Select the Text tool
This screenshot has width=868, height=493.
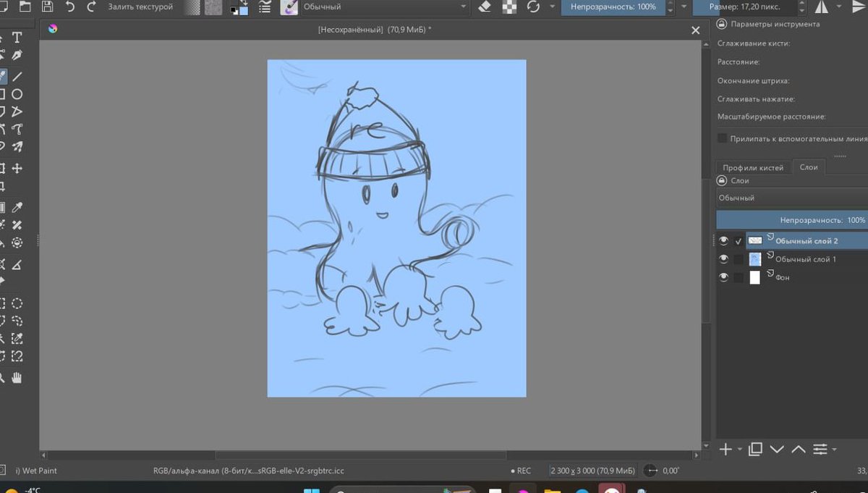[x=17, y=38]
